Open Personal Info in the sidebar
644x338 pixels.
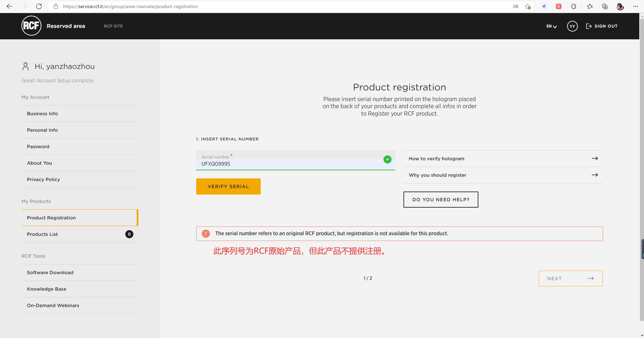click(x=80, y=130)
